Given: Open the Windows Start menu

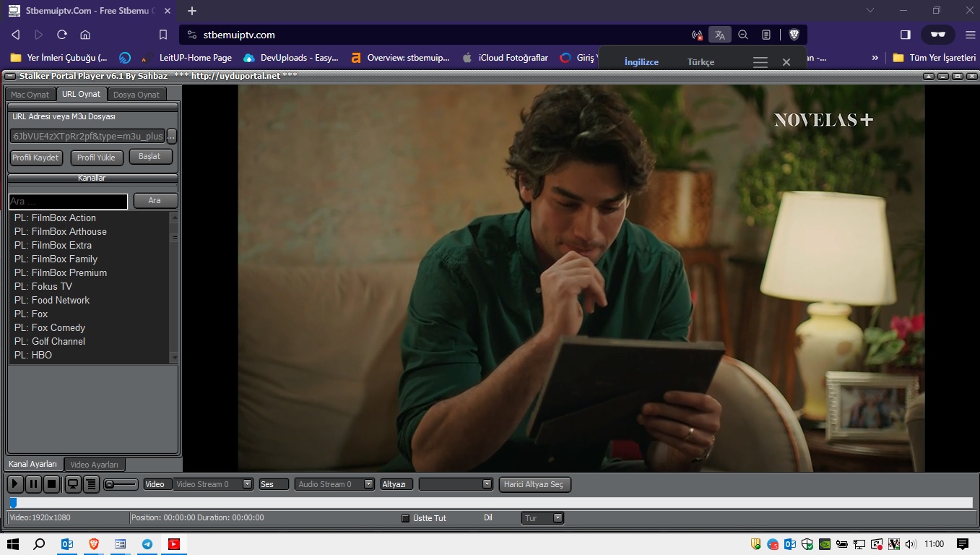Looking at the screenshot, I should [13, 544].
